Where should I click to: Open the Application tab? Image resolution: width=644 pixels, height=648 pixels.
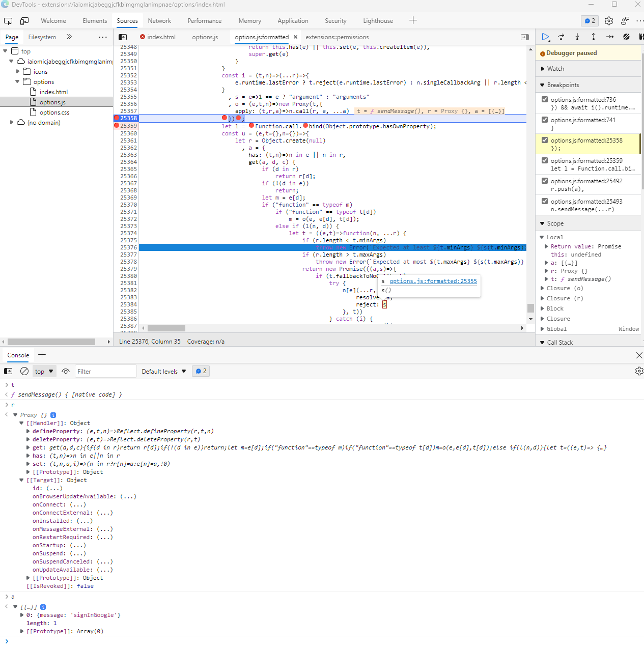click(x=293, y=21)
